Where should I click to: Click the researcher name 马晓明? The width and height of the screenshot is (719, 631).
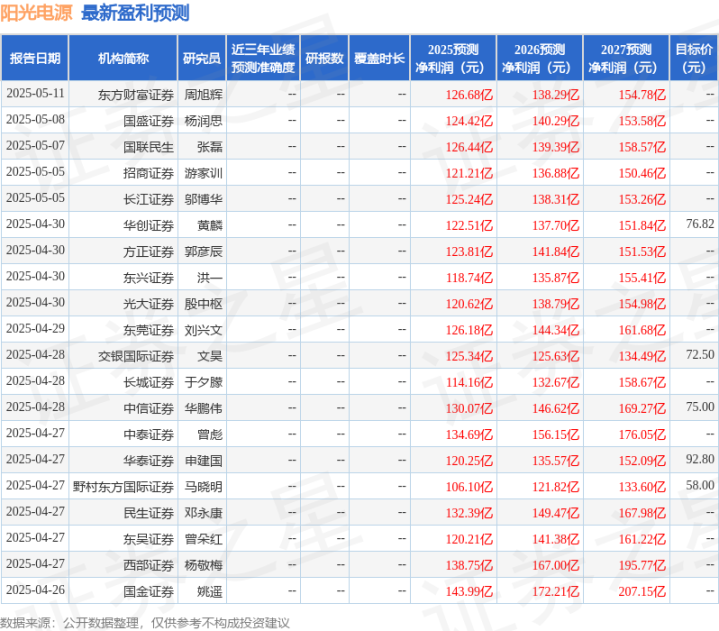(x=204, y=487)
